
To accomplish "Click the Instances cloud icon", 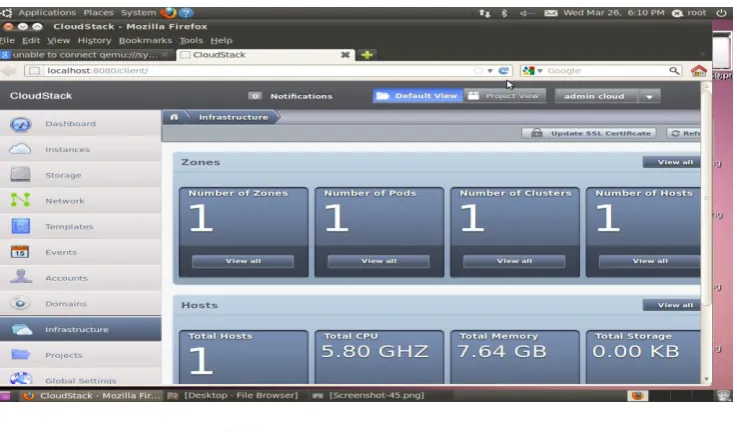I will (20, 149).
